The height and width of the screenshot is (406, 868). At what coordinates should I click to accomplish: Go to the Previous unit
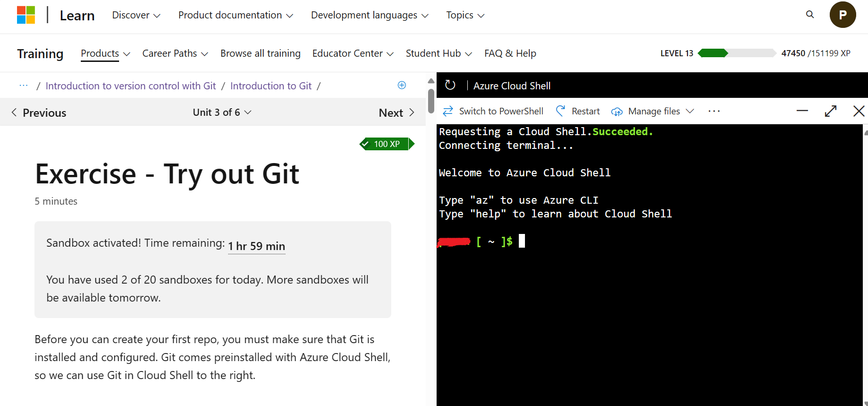pos(39,112)
